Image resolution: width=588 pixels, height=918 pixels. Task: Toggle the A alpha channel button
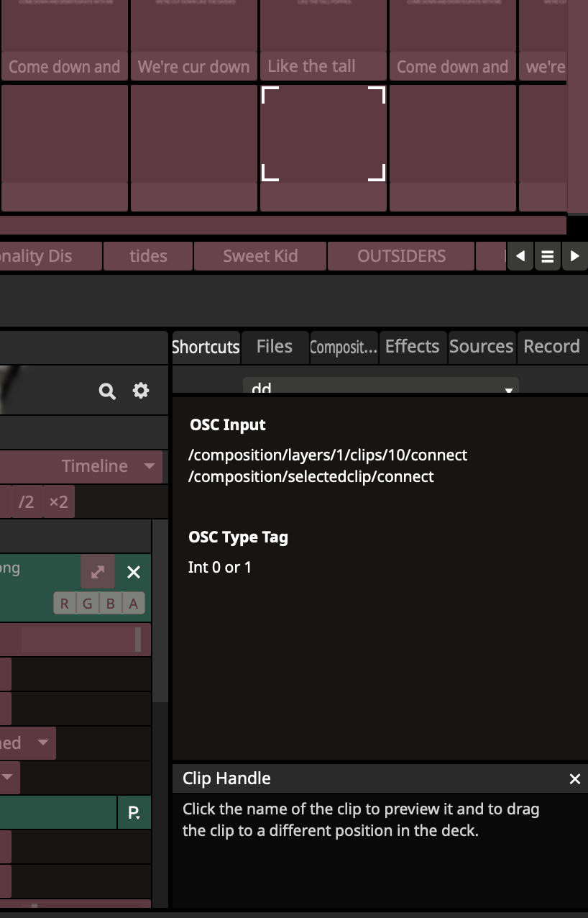[x=133, y=604]
